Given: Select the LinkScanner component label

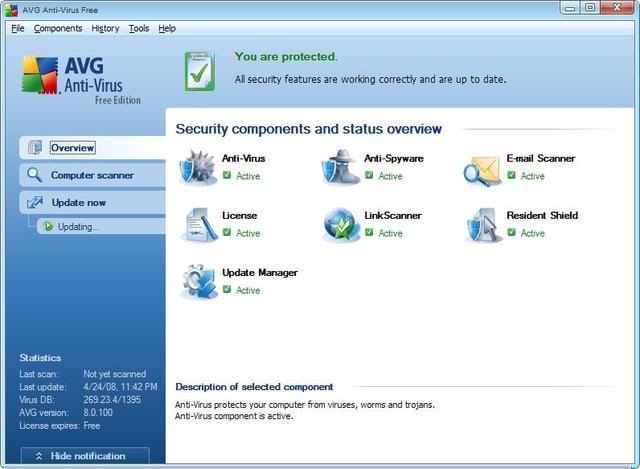Looking at the screenshot, I should pyautogui.click(x=393, y=216).
